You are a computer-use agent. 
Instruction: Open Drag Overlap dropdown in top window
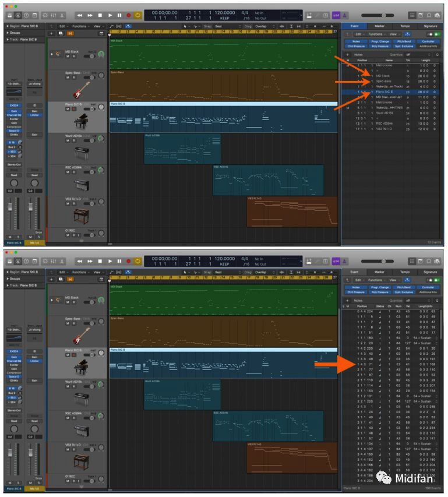tap(264, 26)
